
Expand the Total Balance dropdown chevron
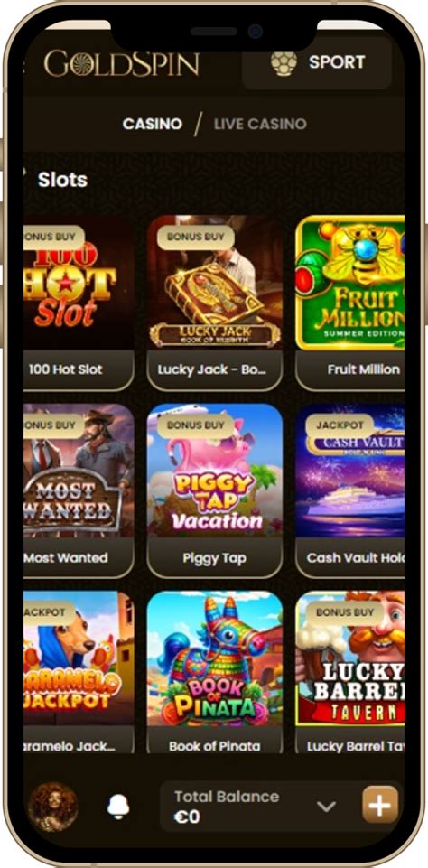pos(326,806)
